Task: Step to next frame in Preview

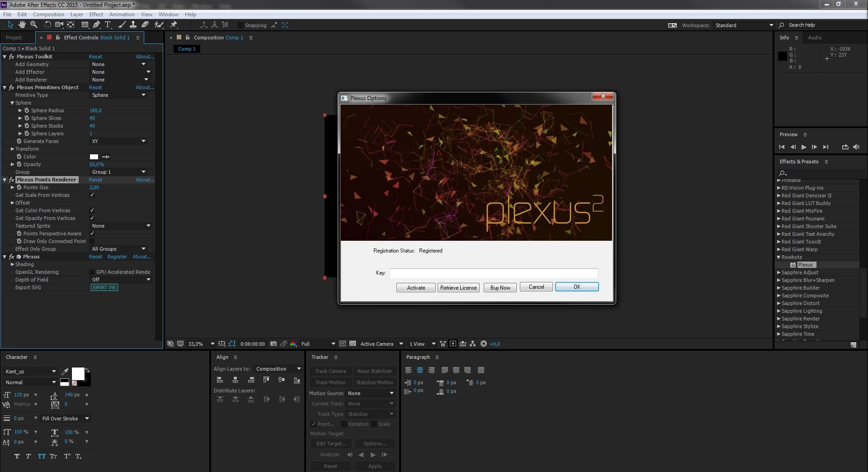Action: point(815,147)
